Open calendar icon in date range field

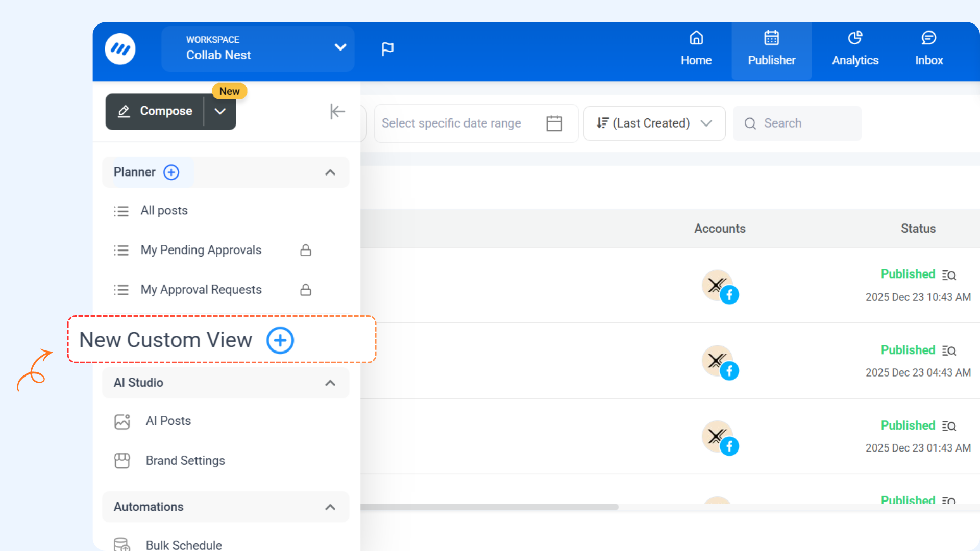(554, 123)
